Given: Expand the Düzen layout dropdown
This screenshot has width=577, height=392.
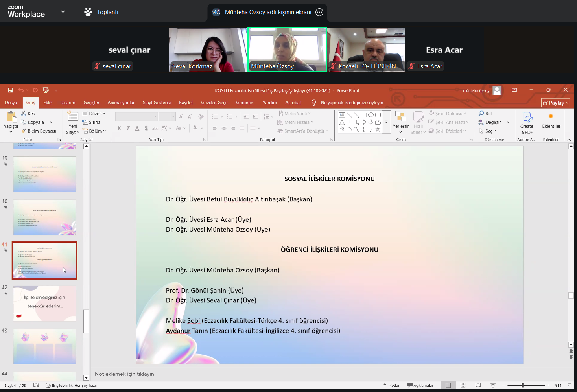Looking at the screenshot, I should click(94, 114).
